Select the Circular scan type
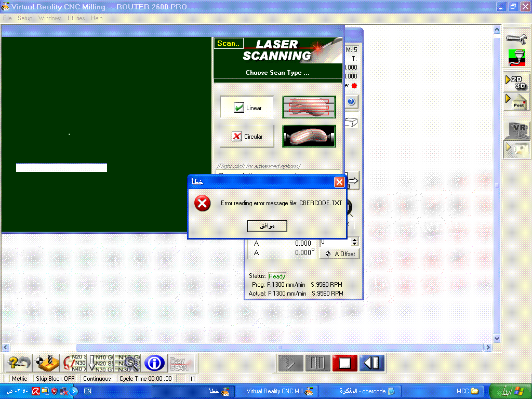The image size is (532, 399). pyautogui.click(x=247, y=136)
